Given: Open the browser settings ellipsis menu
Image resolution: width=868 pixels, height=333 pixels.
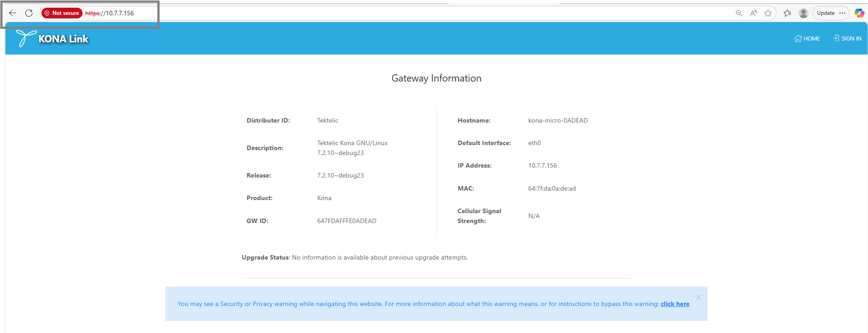Looking at the screenshot, I should (842, 13).
